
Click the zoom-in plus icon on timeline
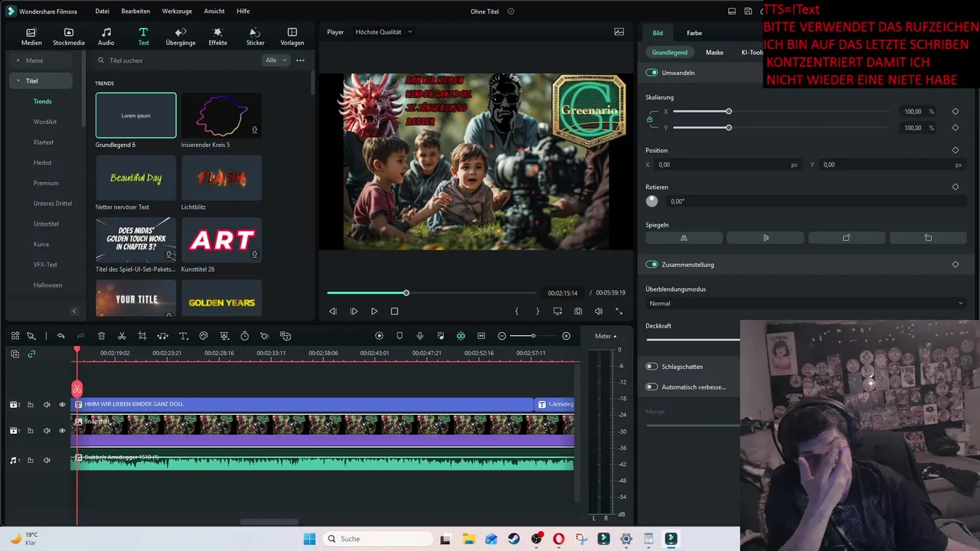click(567, 336)
